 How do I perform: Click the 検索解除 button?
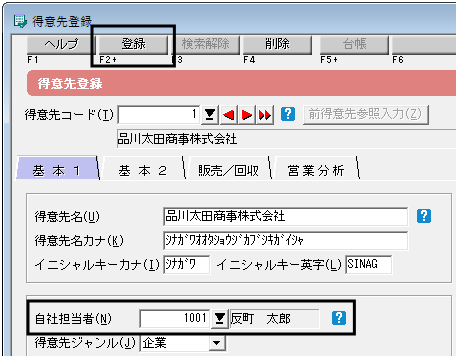click(205, 45)
